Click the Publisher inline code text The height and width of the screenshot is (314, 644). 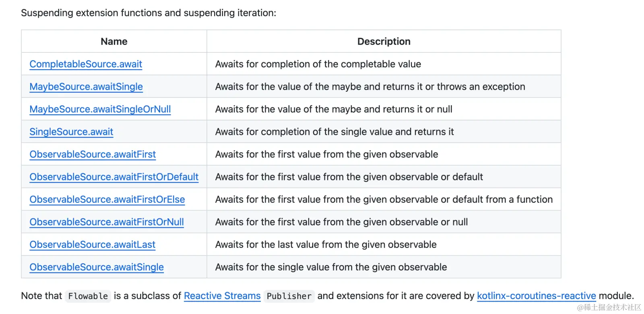coord(289,296)
